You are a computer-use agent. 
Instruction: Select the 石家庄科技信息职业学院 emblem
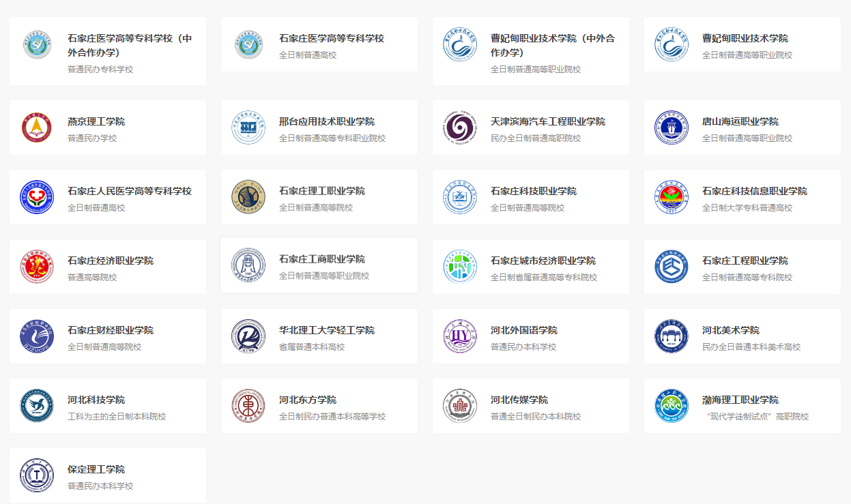672,198
